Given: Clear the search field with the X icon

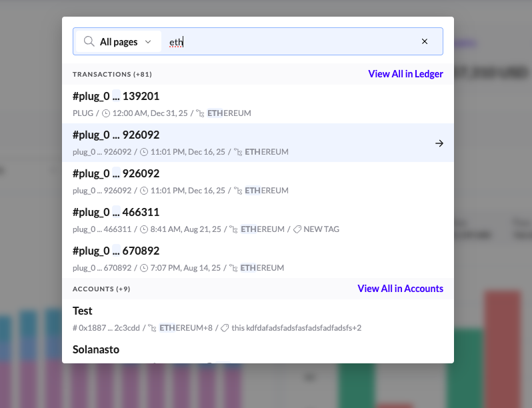Looking at the screenshot, I should [x=425, y=41].
